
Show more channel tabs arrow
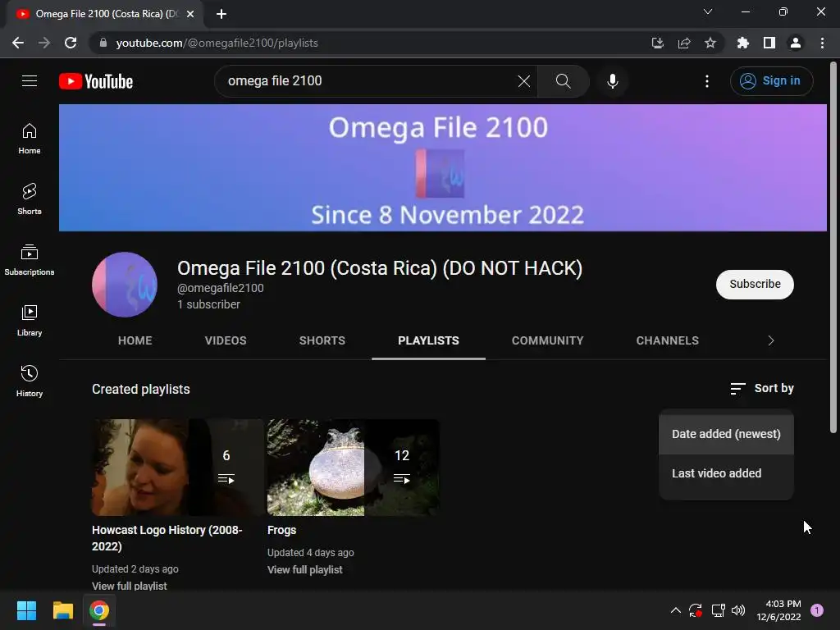[771, 340]
